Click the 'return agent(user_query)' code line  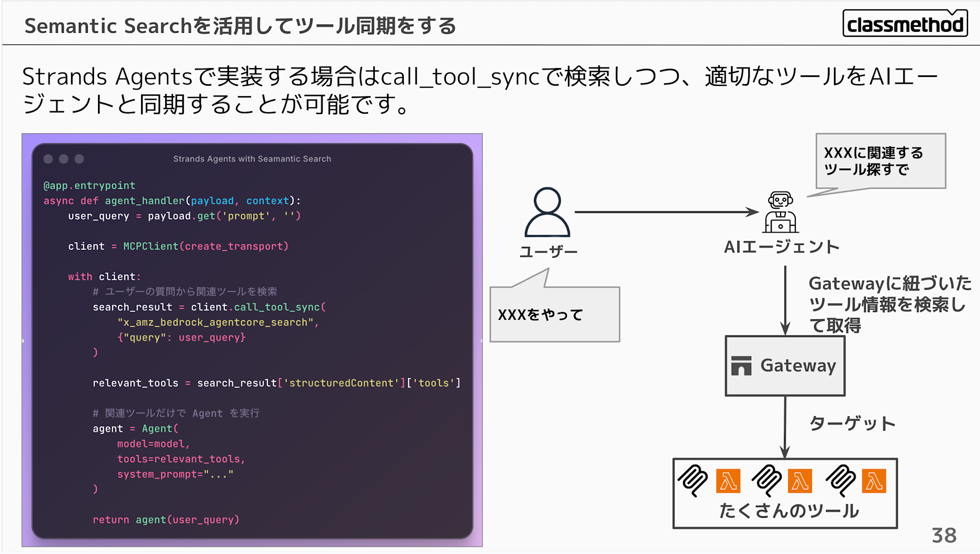166,520
